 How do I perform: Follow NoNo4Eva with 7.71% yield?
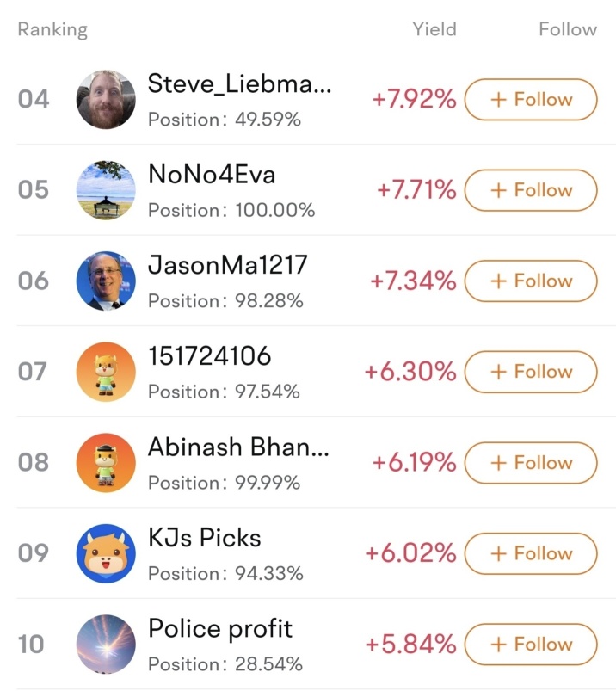click(x=531, y=190)
